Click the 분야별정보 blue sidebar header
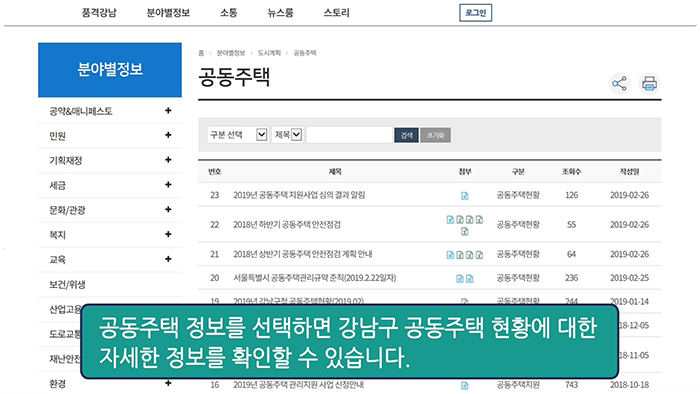This screenshot has width=700, height=394. [110, 70]
